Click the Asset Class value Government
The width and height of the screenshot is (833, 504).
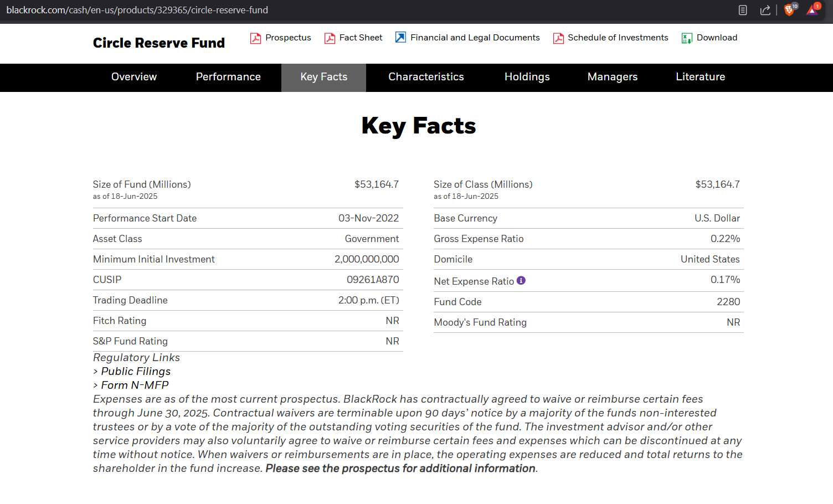tap(372, 239)
